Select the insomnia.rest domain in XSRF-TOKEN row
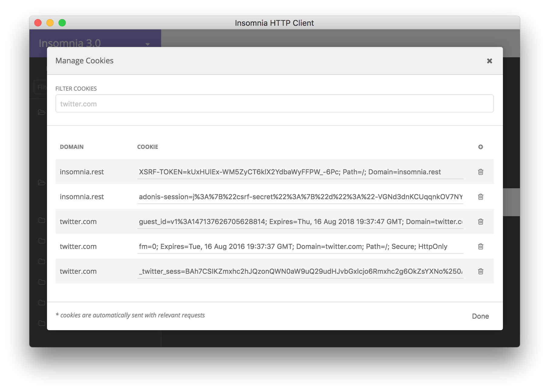This screenshot has width=549, height=392. (x=82, y=172)
